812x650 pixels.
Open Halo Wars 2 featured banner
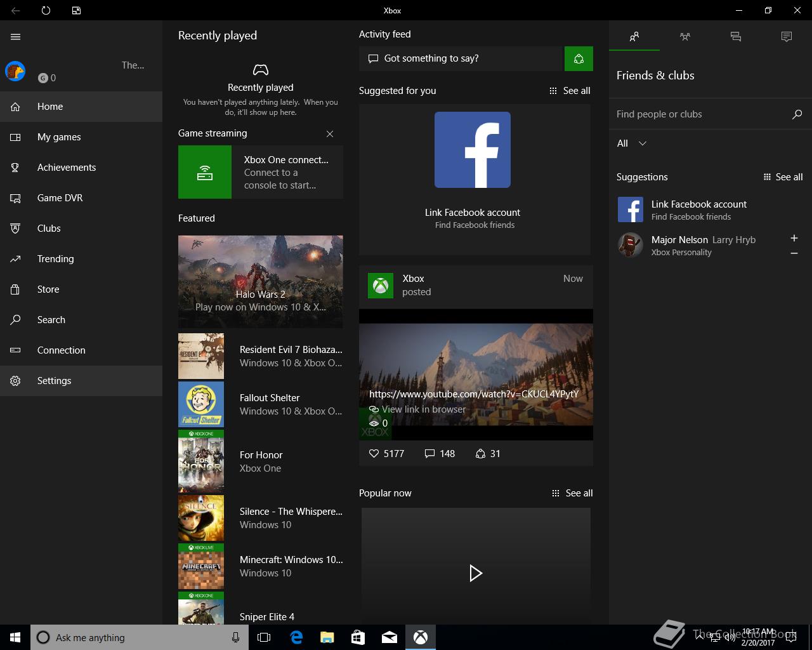(x=261, y=282)
